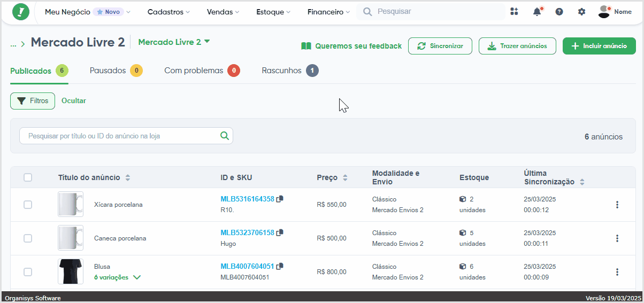Open the apps grid icon
This screenshot has height=303, width=644.
tap(514, 12)
